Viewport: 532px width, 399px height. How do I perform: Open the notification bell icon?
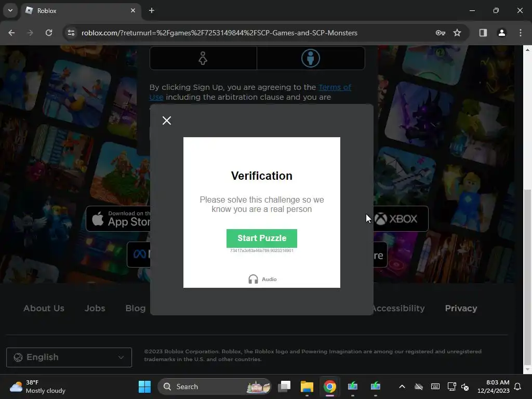(518, 387)
